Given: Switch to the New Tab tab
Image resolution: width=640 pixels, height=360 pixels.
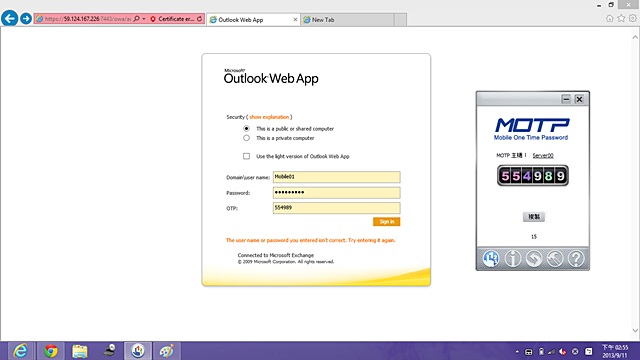Looking at the screenshot, I should click(347, 20).
